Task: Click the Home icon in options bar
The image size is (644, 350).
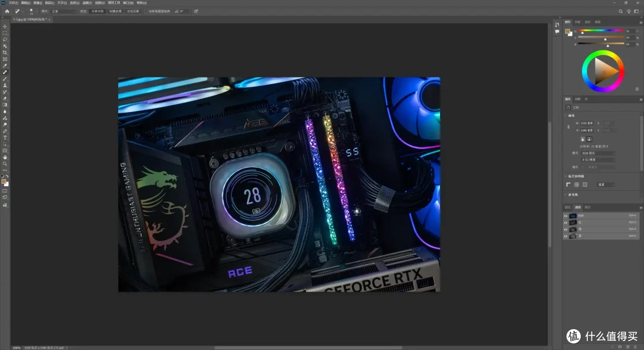Action: point(7,11)
